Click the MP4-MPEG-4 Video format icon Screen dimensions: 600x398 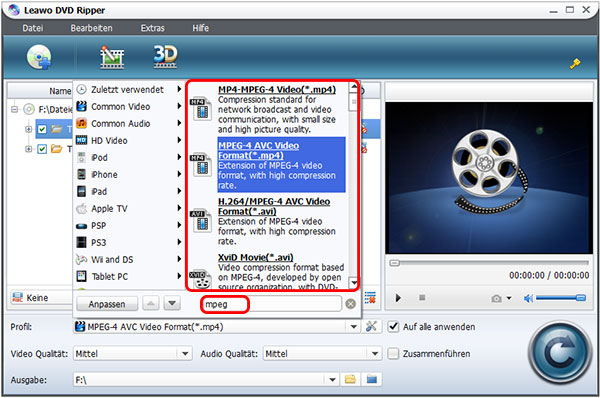(201, 109)
